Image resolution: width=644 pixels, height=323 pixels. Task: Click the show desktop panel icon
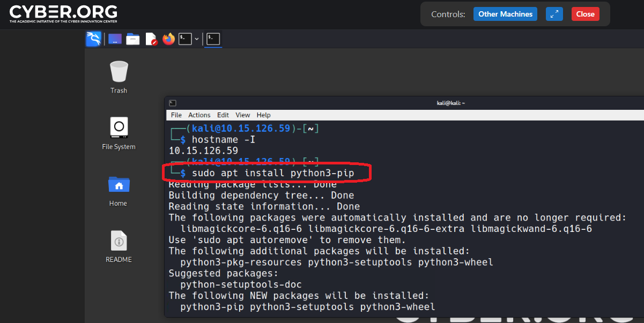tap(115, 39)
